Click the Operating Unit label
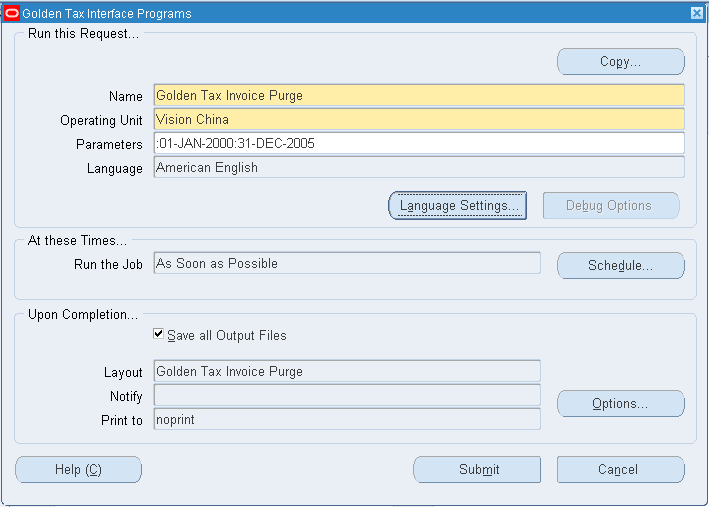Screen dimensions: 709x507 click(101, 120)
